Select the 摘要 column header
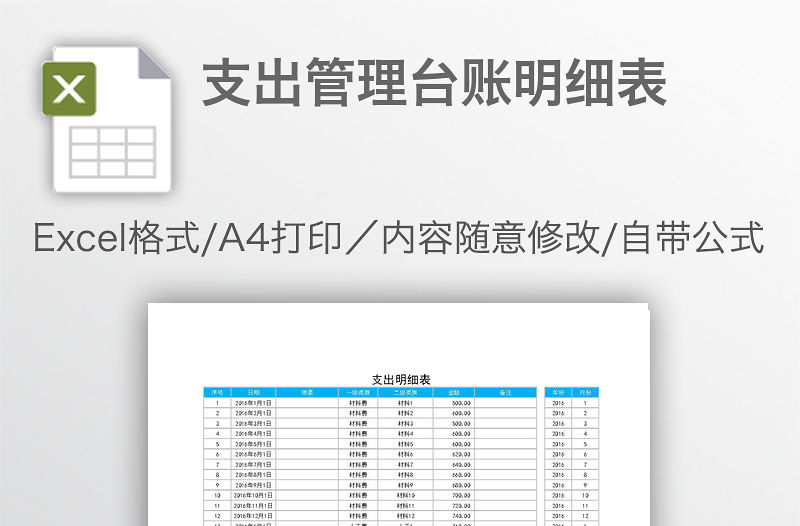Image resolution: width=800 pixels, height=526 pixels. point(307,392)
